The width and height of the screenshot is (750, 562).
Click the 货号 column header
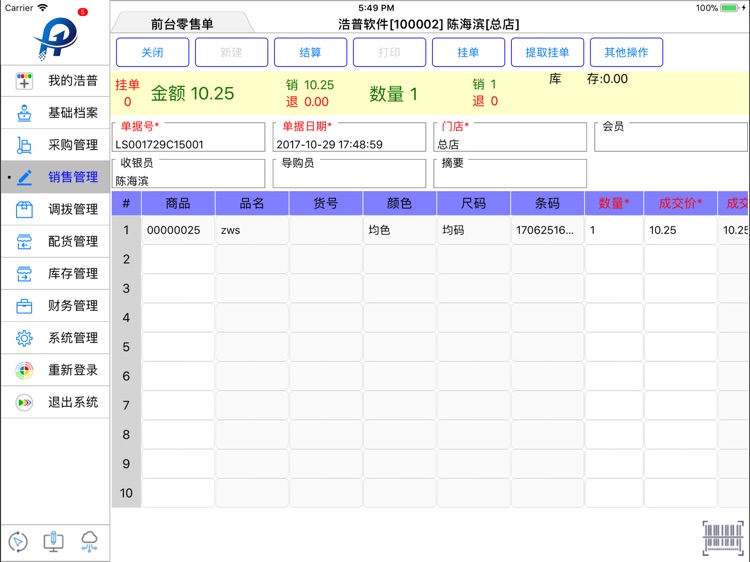(x=326, y=203)
